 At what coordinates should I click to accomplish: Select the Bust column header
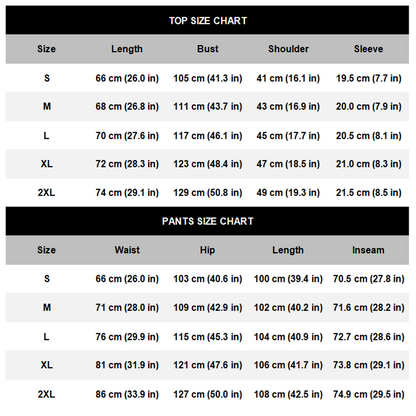(x=208, y=49)
